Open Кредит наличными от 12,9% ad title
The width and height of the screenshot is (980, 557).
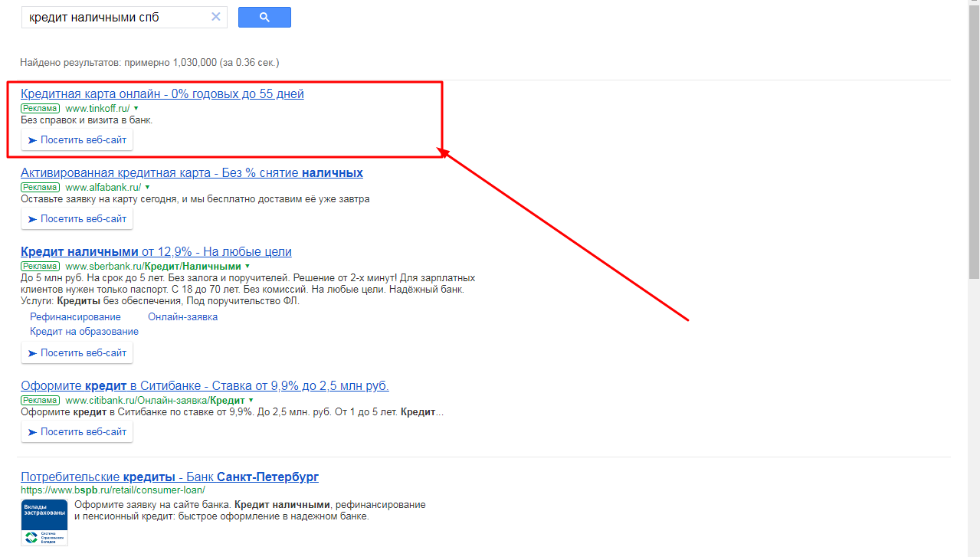pyautogui.click(x=156, y=252)
